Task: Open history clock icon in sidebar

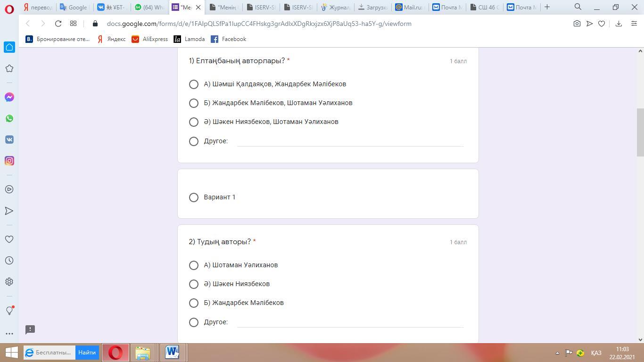Action: (9, 260)
